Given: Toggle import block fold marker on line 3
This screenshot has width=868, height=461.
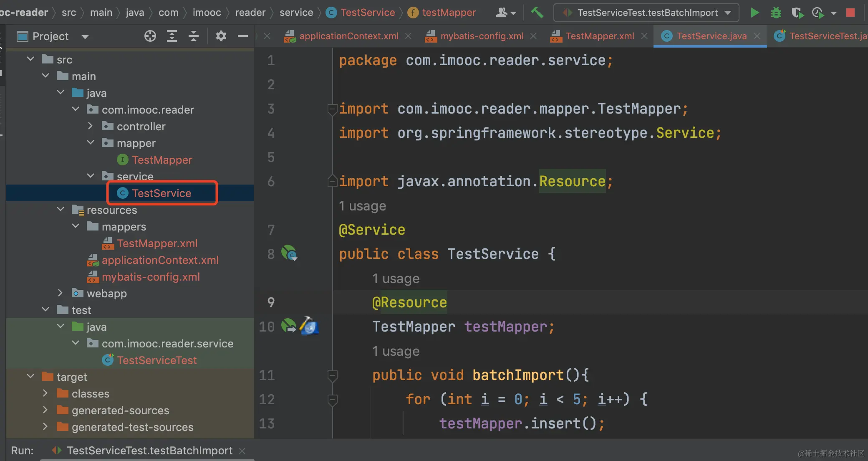Looking at the screenshot, I should tap(332, 109).
